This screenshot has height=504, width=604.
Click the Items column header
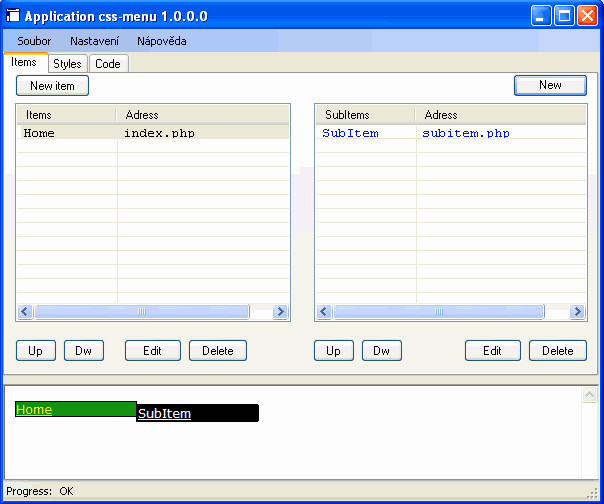point(67,115)
